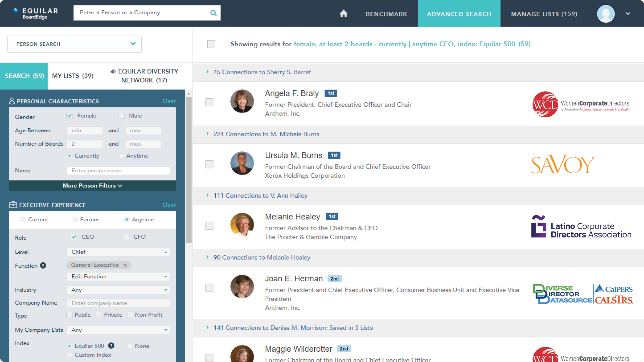Select Melanie Healey result checkbox
644x362 pixels.
[210, 226]
